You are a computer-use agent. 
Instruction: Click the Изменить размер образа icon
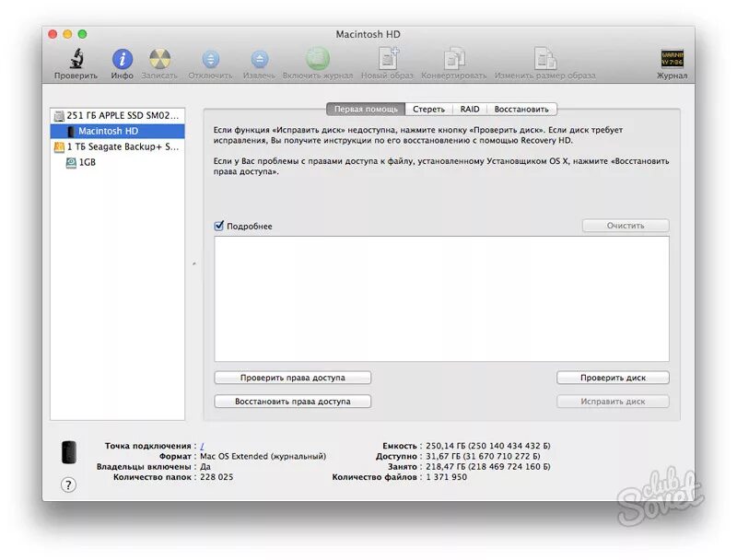tap(545, 59)
